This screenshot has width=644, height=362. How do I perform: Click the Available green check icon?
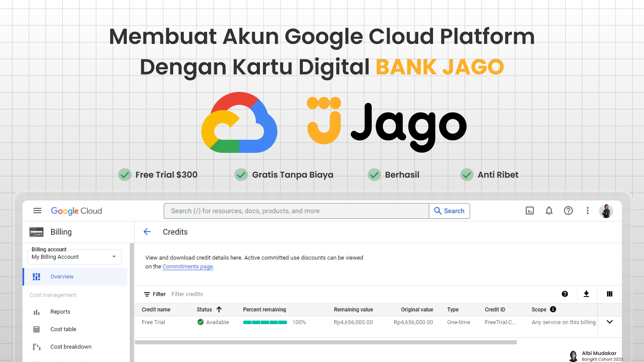click(201, 322)
